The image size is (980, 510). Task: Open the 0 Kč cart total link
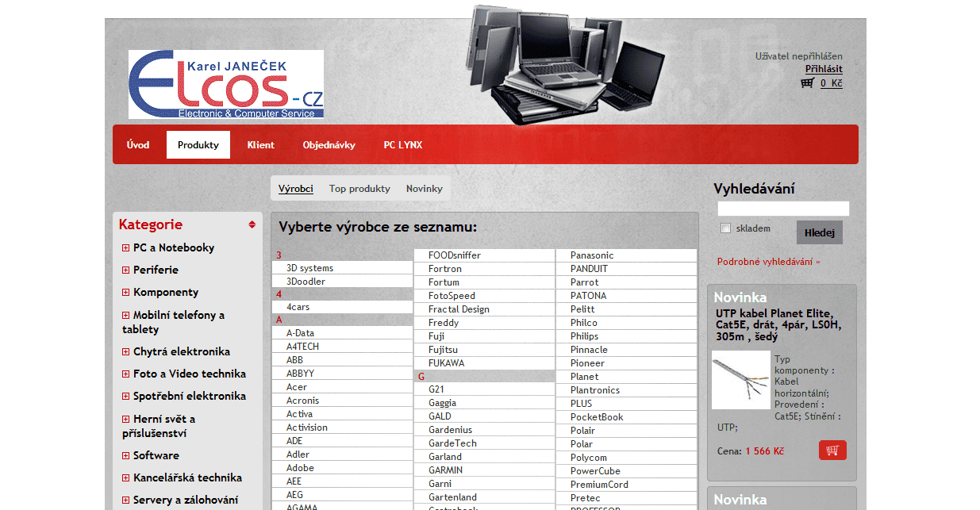pyautogui.click(x=832, y=82)
